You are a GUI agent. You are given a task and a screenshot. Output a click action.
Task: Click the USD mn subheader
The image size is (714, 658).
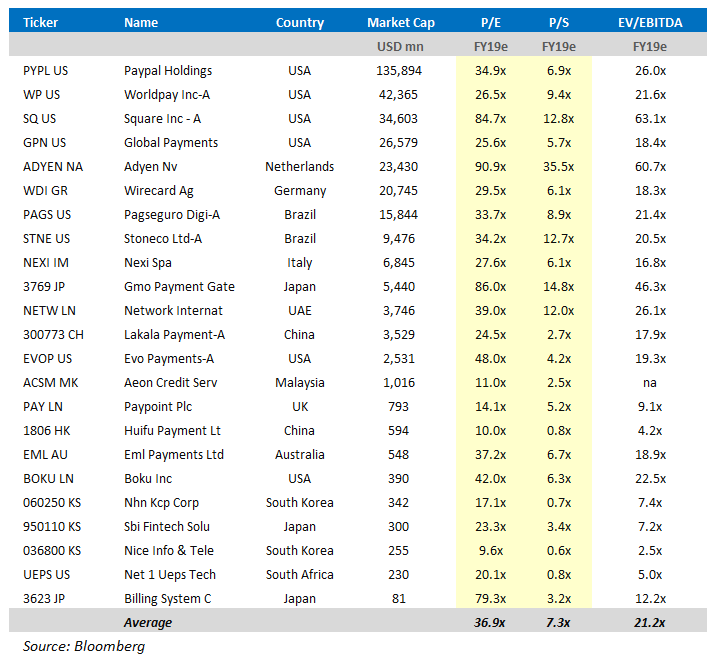pyautogui.click(x=400, y=46)
